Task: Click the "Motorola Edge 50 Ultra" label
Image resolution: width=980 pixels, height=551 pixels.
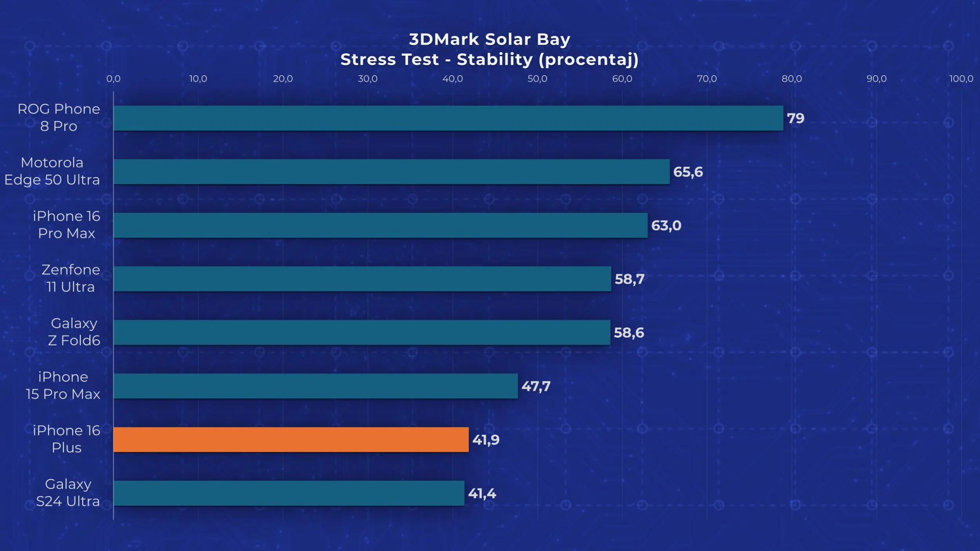Action: click(52, 171)
